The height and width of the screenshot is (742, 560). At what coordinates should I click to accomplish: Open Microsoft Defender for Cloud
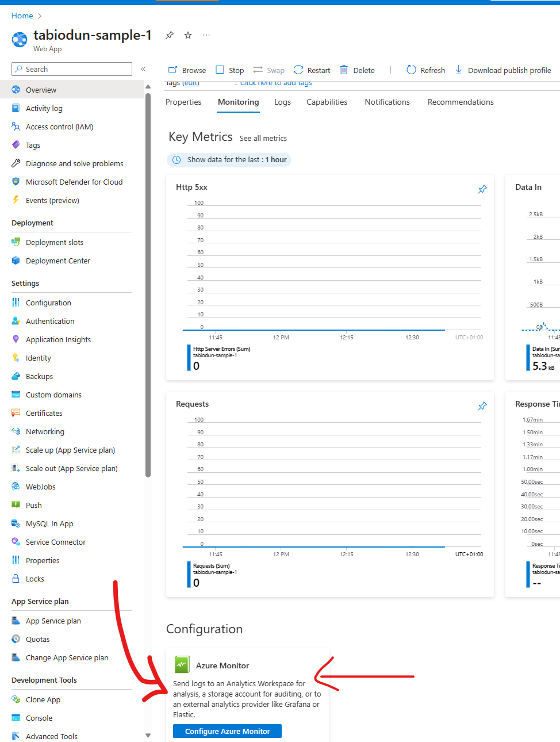pyautogui.click(x=74, y=182)
